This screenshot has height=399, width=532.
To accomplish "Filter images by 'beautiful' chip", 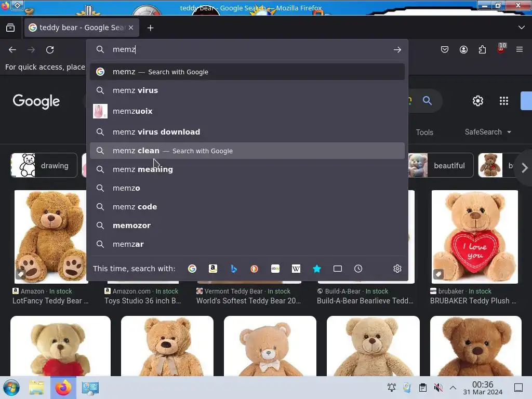I will coord(441,166).
